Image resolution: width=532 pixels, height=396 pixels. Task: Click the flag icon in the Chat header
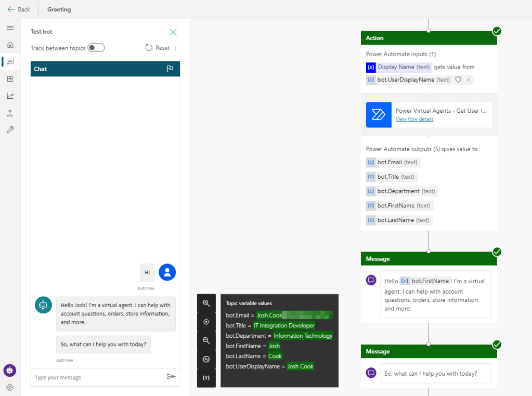(x=170, y=68)
